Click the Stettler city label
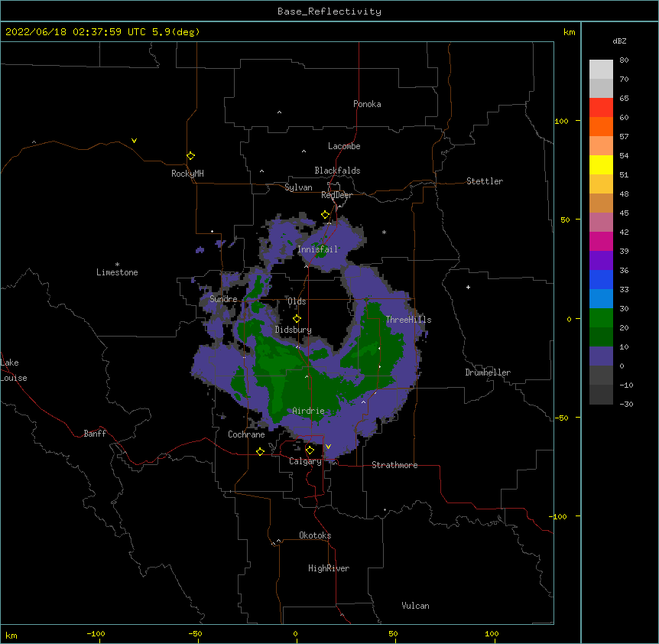This screenshot has height=644, width=659. coord(485,181)
